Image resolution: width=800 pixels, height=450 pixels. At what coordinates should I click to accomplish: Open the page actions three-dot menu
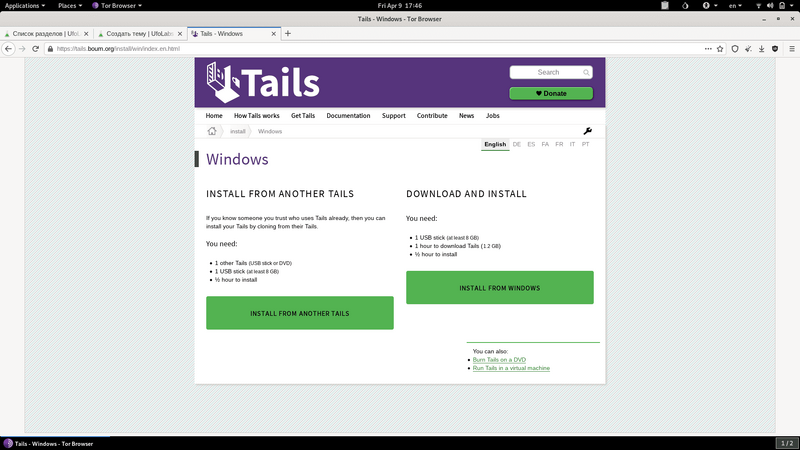click(708, 48)
